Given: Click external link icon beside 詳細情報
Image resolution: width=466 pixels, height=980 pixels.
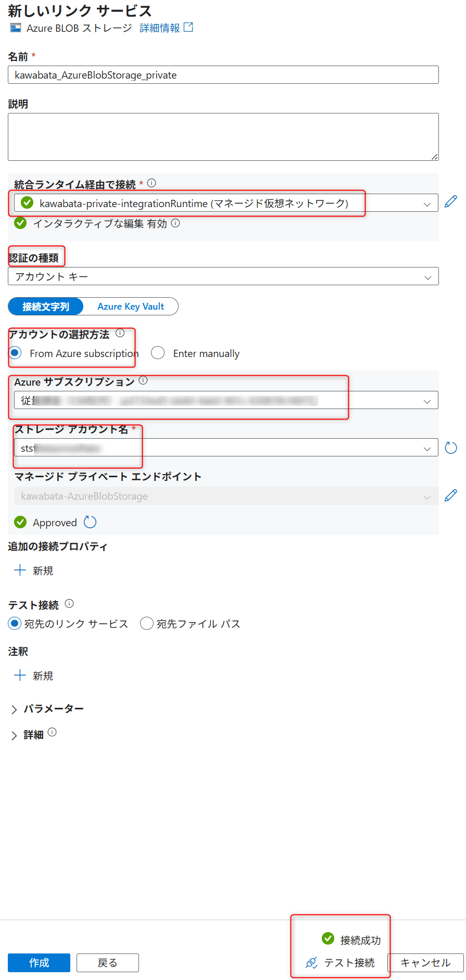Looking at the screenshot, I should click(188, 27).
